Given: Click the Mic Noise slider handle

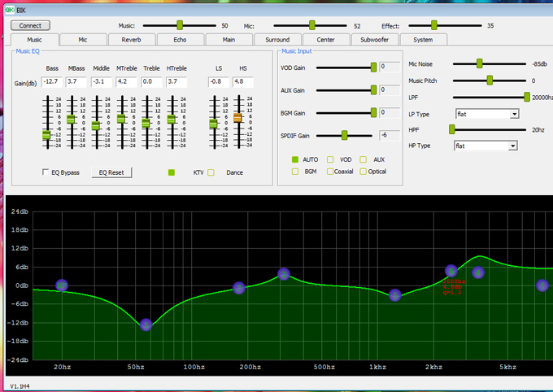Looking at the screenshot, I should click(x=479, y=63).
